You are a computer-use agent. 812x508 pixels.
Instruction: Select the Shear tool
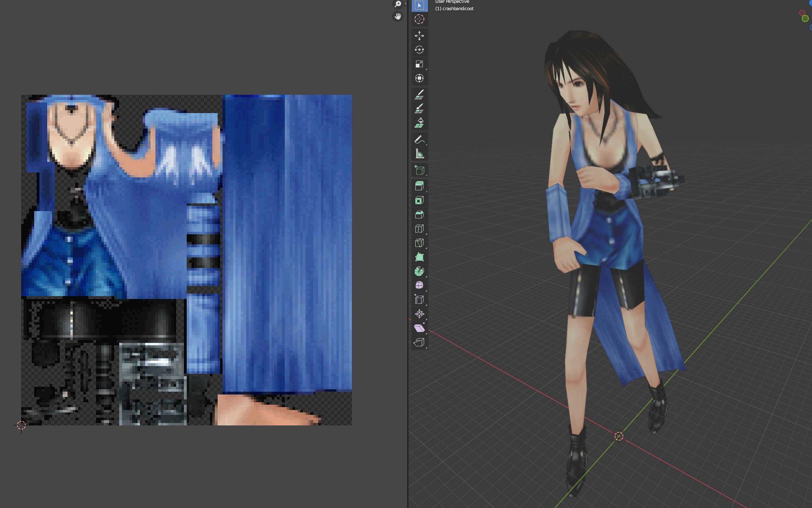click(x=419, y=328)
